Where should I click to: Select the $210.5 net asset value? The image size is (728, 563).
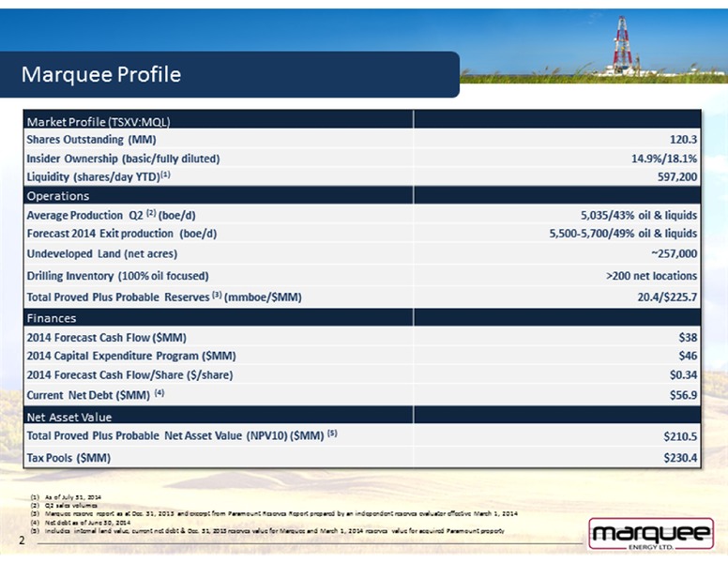tap(680, 436)
